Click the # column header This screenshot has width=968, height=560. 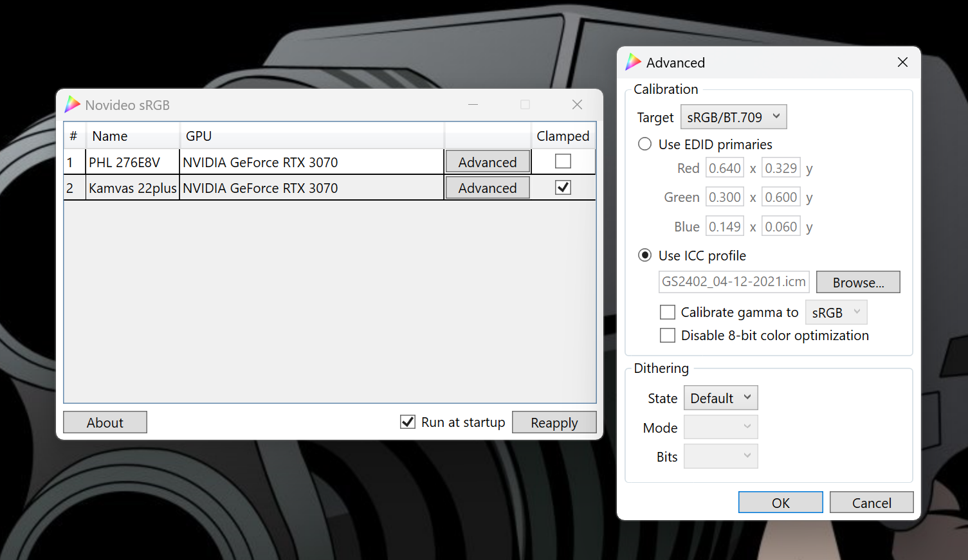pos(75,136)
